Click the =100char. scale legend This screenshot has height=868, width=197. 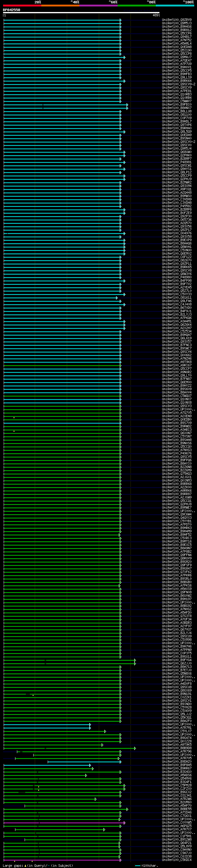[146, 865]
